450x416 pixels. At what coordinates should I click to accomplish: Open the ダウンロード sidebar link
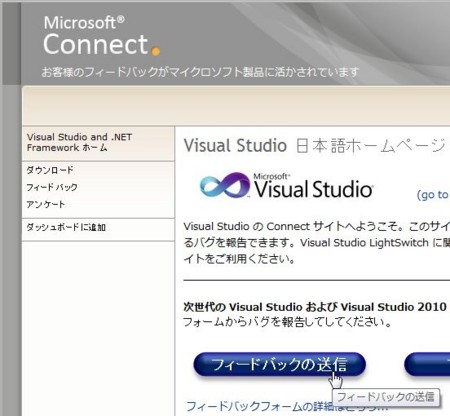(x=50, y=170)
